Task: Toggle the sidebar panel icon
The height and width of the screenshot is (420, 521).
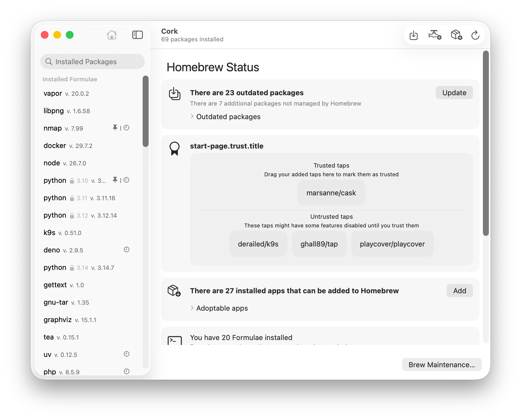Action: [x=137, y=35]
